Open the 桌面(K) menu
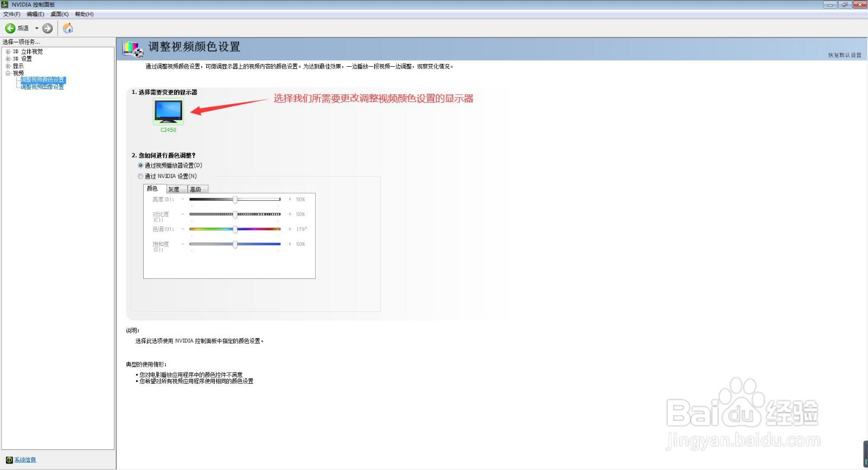868x470 pixels. click(60, 14)
